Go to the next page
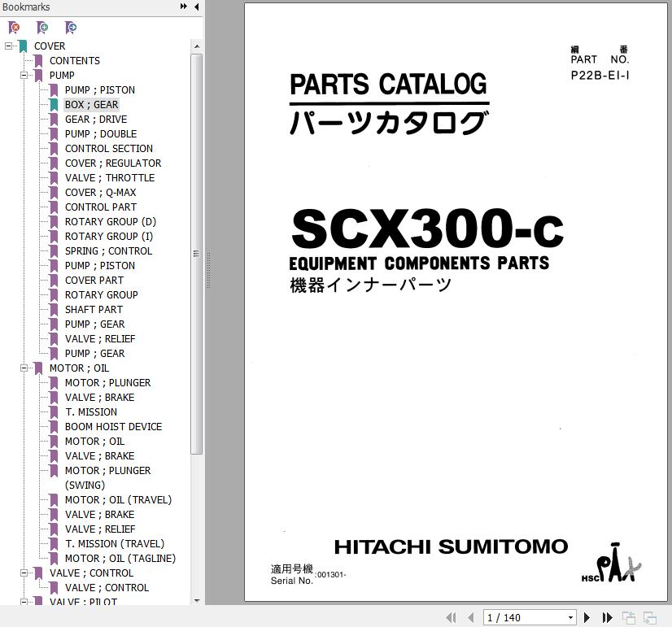 click(x=587, y=617)
